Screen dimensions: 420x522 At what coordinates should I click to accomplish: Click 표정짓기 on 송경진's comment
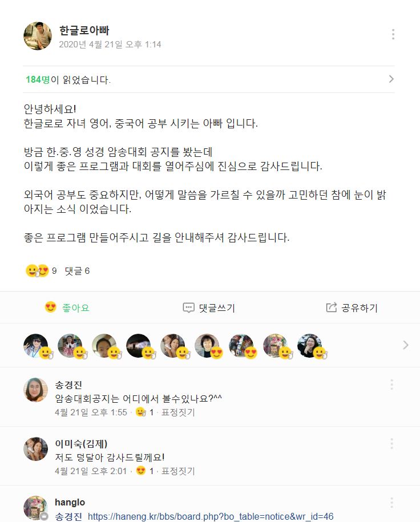178,412
